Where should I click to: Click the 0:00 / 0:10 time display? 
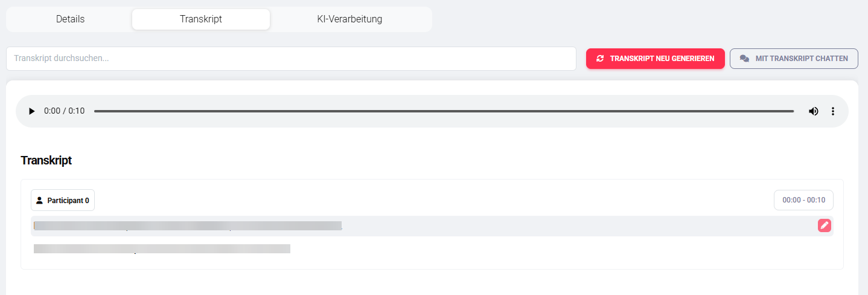(x=65, y=111)
